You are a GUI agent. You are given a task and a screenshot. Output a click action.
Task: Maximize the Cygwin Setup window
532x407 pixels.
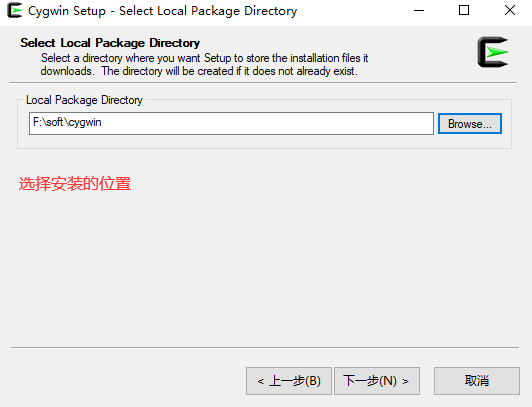point(464,11)
